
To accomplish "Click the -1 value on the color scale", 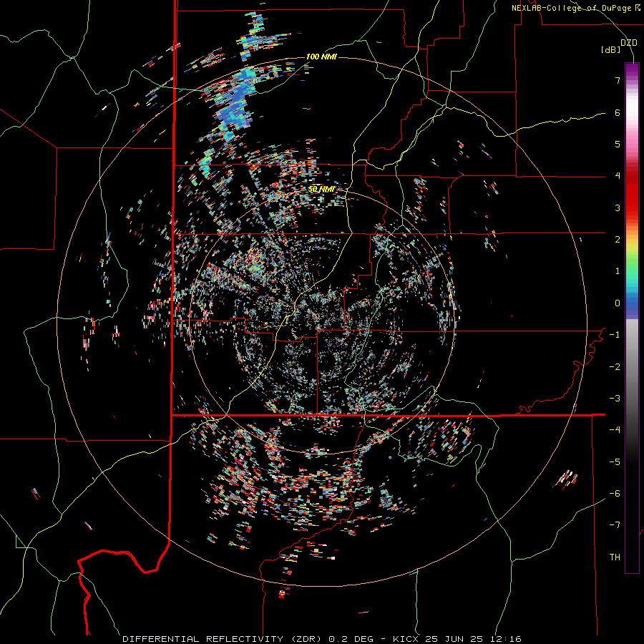I will point(615,335).
